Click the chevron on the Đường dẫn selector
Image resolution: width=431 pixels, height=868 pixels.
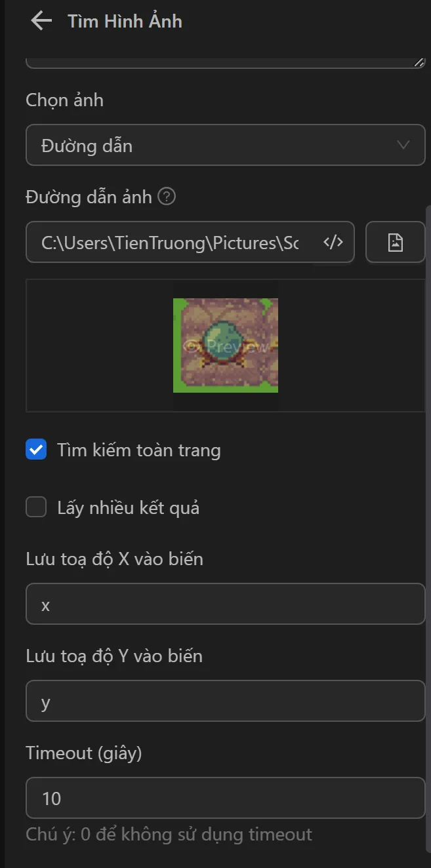404,145
